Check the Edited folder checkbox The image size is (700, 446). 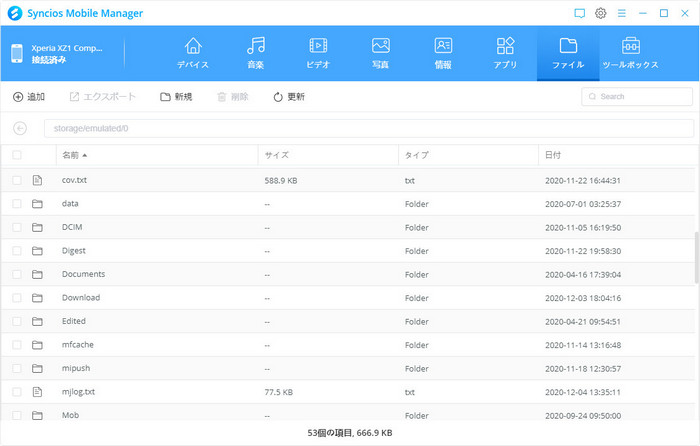(x=17, y=321)
